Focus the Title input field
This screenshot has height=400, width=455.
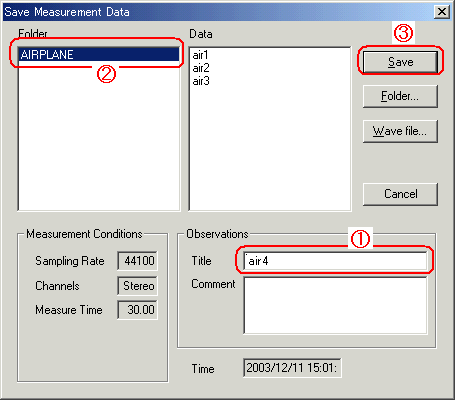[x=335, y=261]
